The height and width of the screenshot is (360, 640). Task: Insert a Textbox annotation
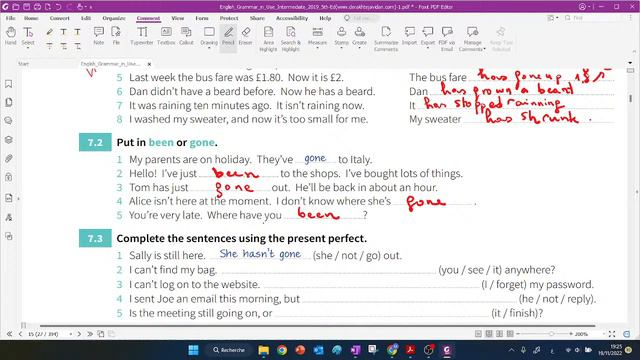coord(166,36)
